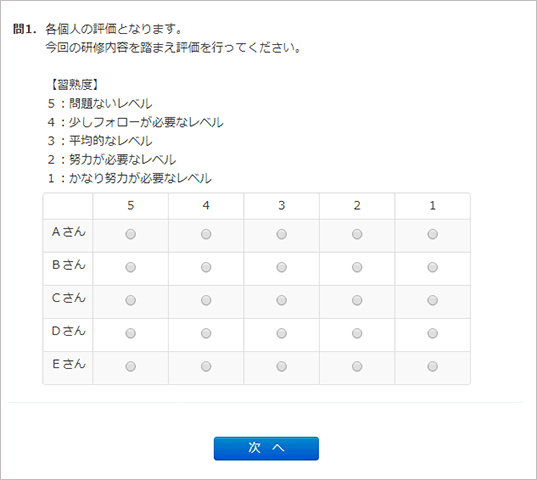Choose rating 3 for Eさん
The image size is (537, 480).
282,366
